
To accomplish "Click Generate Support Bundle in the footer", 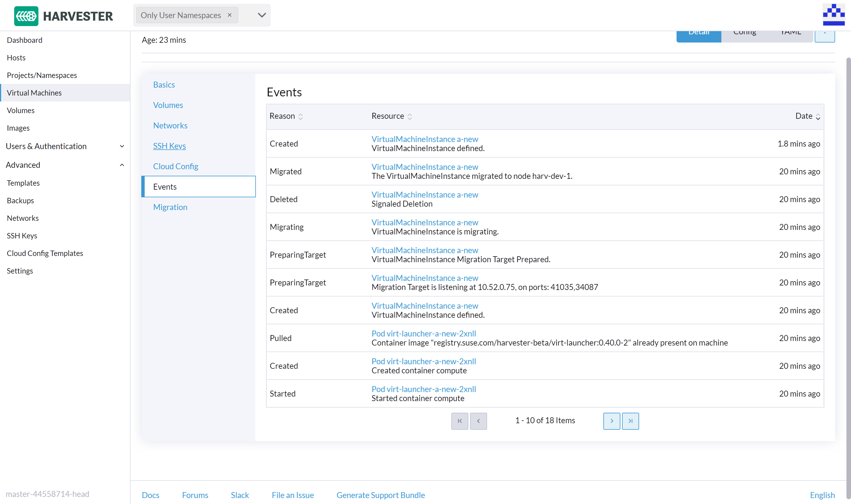I will pyautogui.click(x=380, y=495).
